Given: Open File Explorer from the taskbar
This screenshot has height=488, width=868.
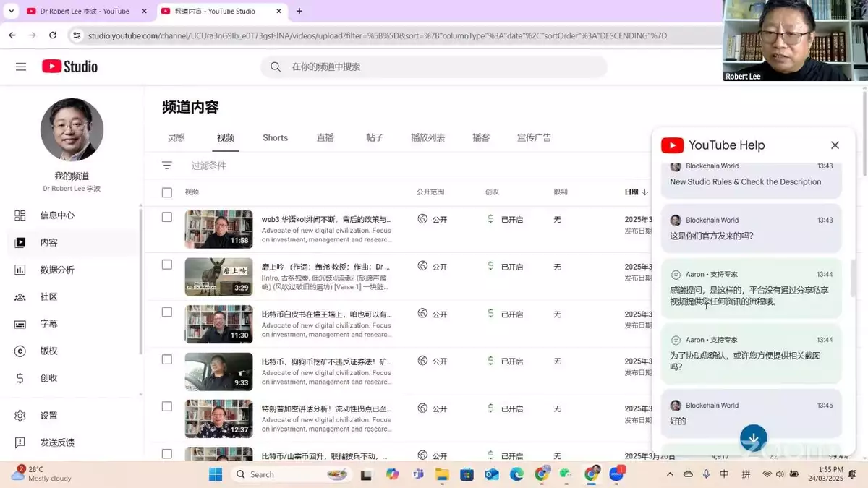Looking at the screenshot, I should click(x=442, y=474).
